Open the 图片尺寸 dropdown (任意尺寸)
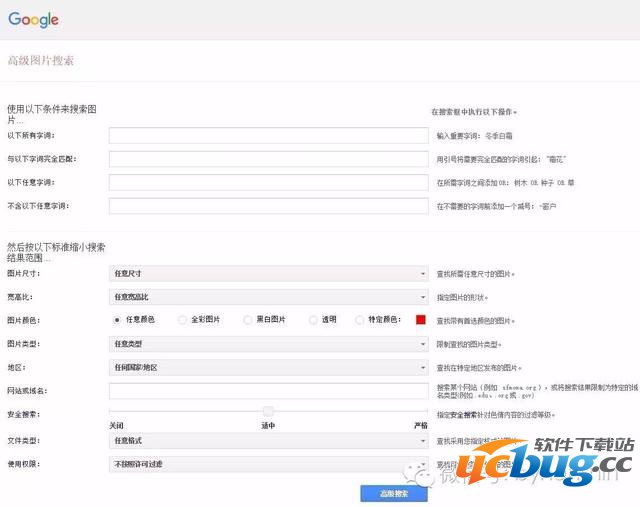This screenshot has width=640, height=507. point(269,274)
